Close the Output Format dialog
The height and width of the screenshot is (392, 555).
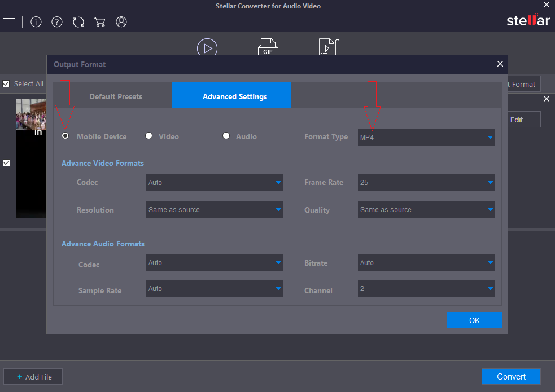500,64
